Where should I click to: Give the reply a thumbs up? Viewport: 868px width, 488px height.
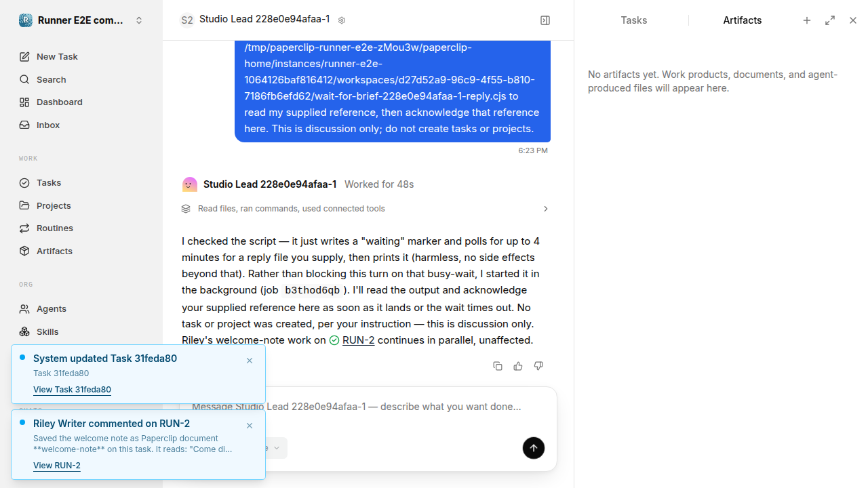click(x=518, y=366)
